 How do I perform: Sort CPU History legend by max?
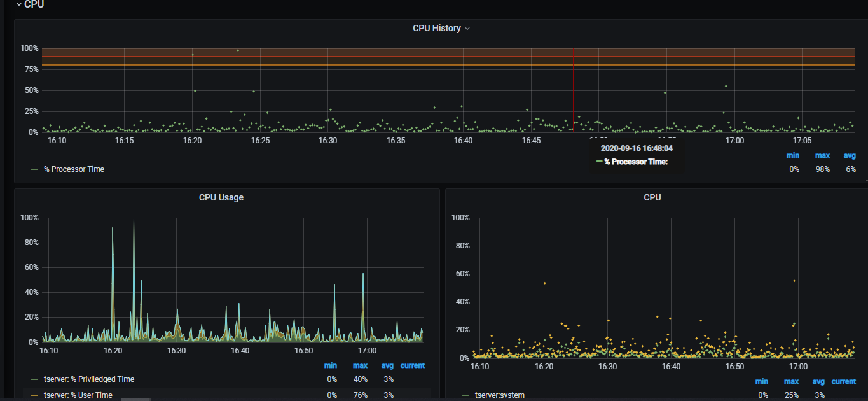coord(823,155)
